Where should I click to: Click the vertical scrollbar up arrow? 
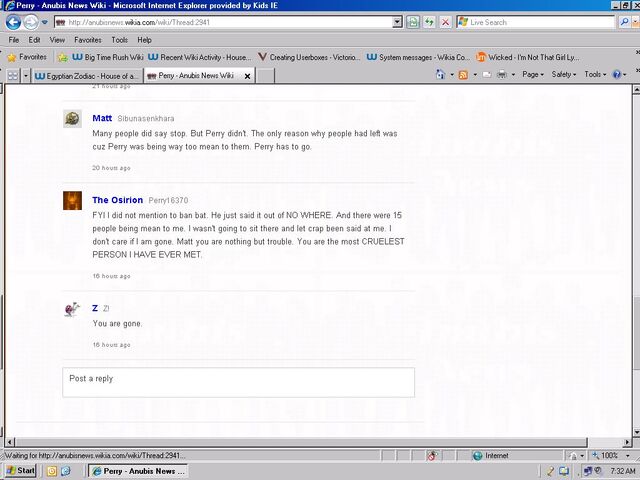click(x=636, y=89)
